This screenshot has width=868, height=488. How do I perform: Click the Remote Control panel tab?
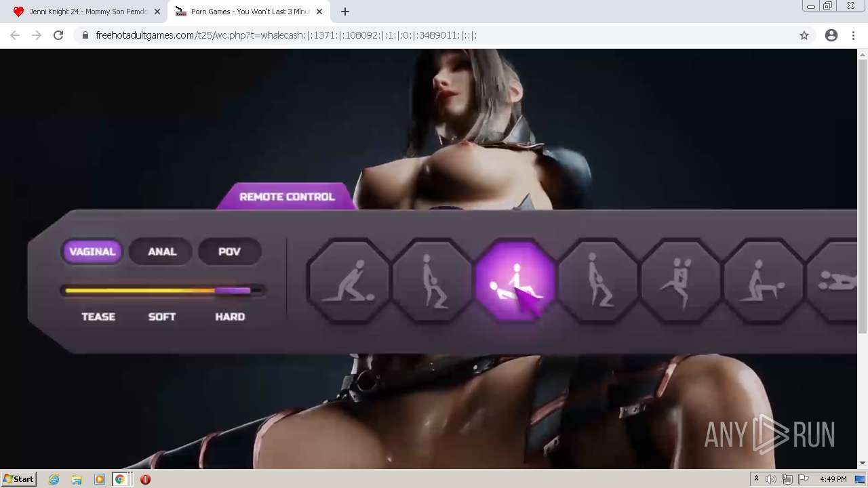[x=287, y=197]
